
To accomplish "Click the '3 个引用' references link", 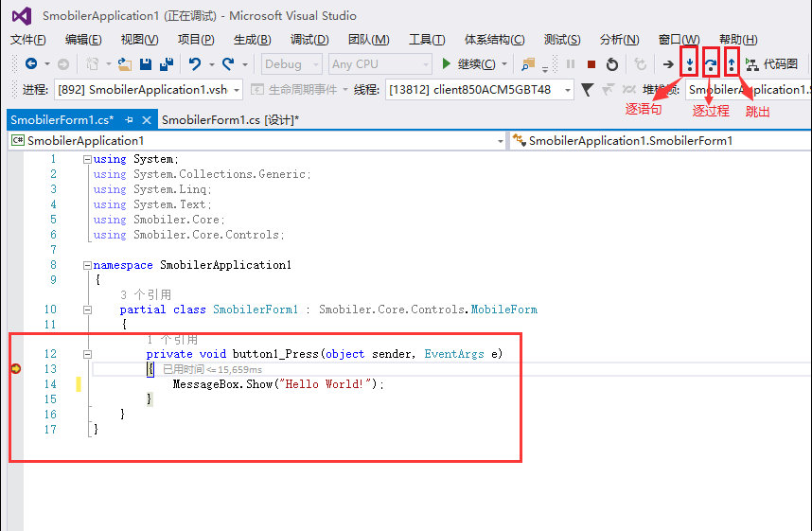I will 146,294.
